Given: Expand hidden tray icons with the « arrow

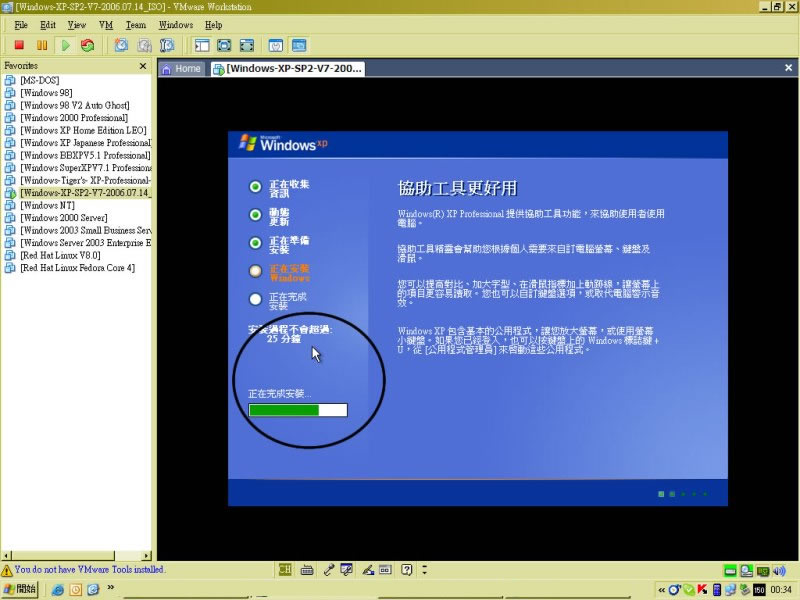Looking at the screenshot, I should (661, 590).
